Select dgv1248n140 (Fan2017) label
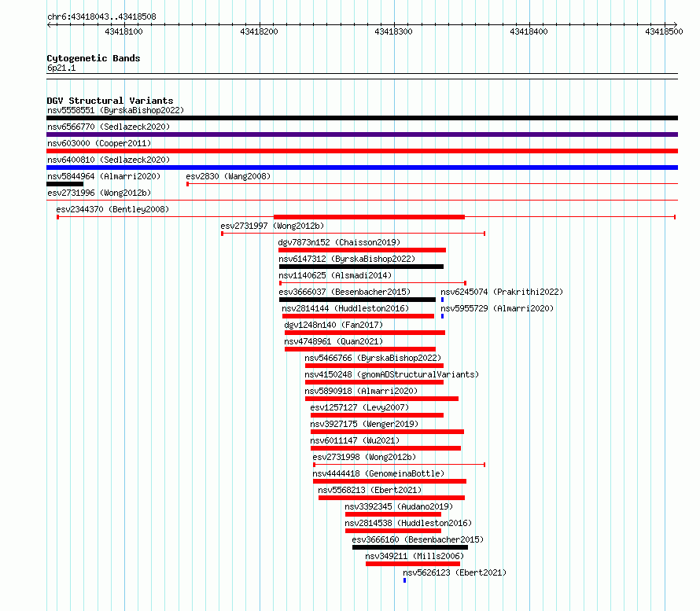 pos(333,325)
